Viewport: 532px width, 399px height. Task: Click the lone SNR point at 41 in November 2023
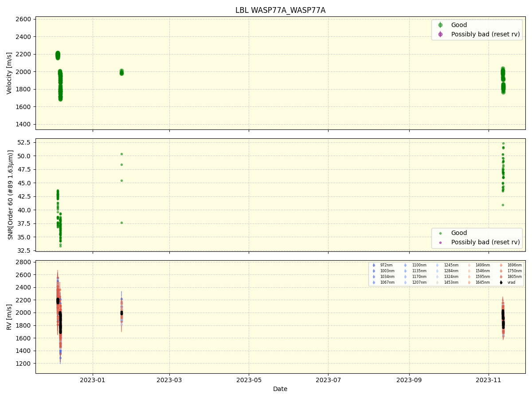pos(503,205)
